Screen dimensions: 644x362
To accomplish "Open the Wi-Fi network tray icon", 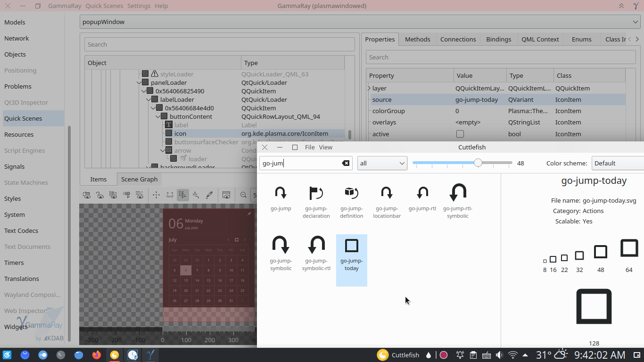I will tap(513, 355).
